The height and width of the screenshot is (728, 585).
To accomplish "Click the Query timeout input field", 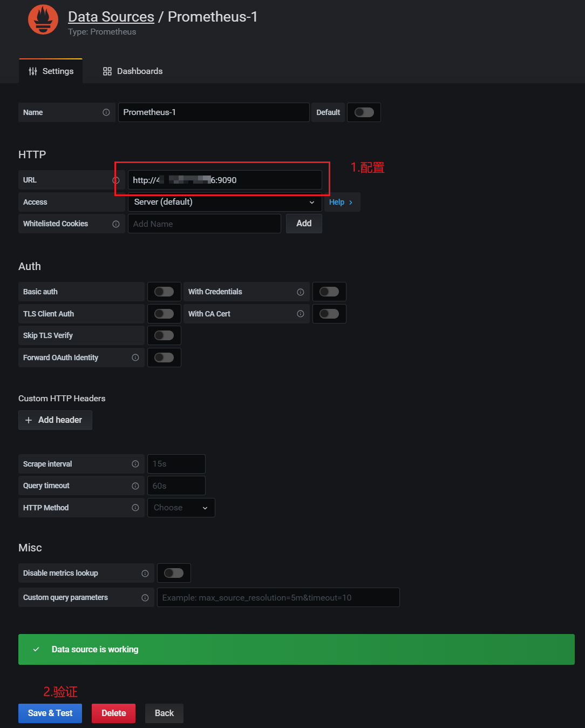I will pyautogui.click(x=176, y=486).
